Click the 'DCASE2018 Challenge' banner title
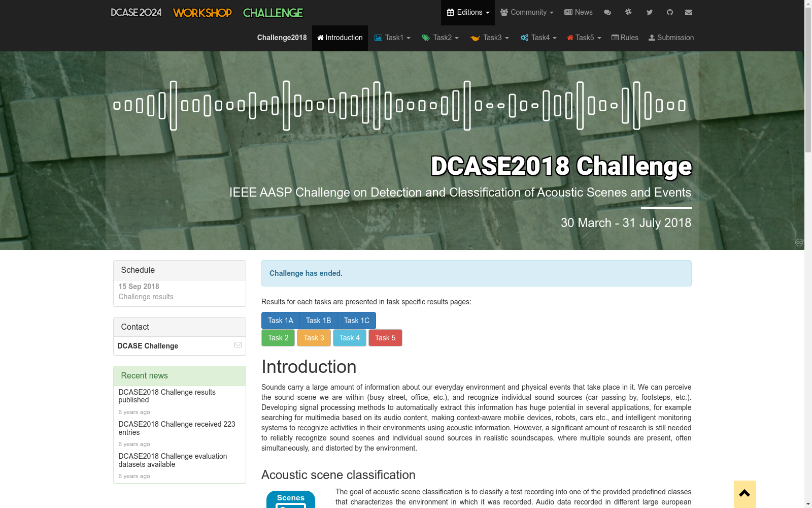 pos(561,166)
